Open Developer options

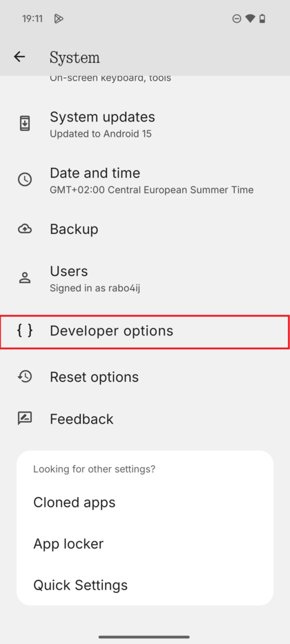click(145, 332)
